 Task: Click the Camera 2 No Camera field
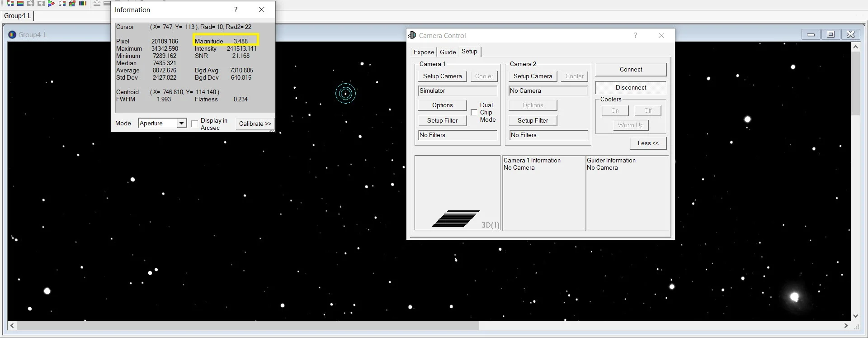548,90
